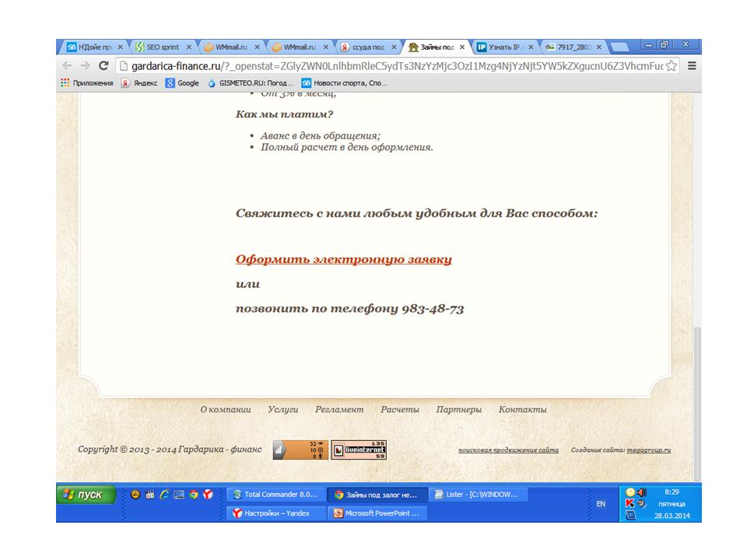Launch Yandex browser from quick launch
Image resolution: width=747 pixels, height=560 pixels.
(x=208, y=495)
